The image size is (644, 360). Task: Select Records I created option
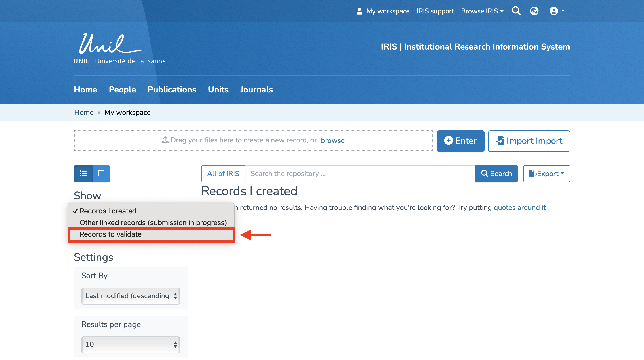[x=108, y=211]
